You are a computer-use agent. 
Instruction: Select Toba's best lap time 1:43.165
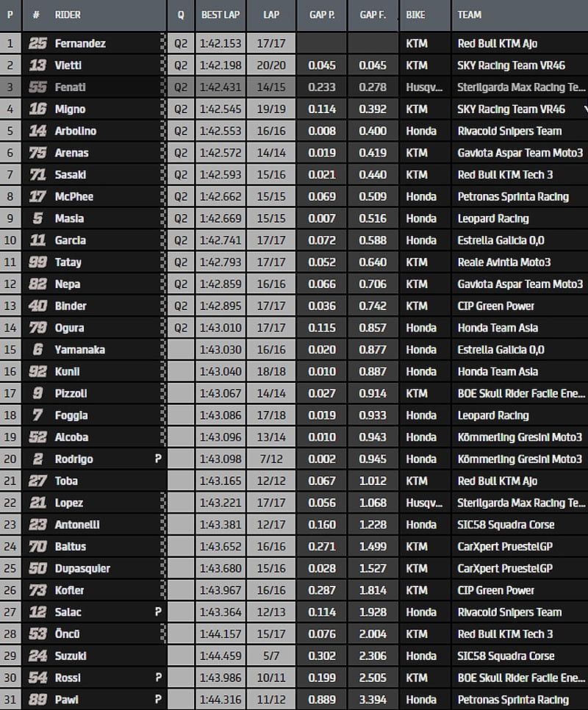[x=220, y=481]
